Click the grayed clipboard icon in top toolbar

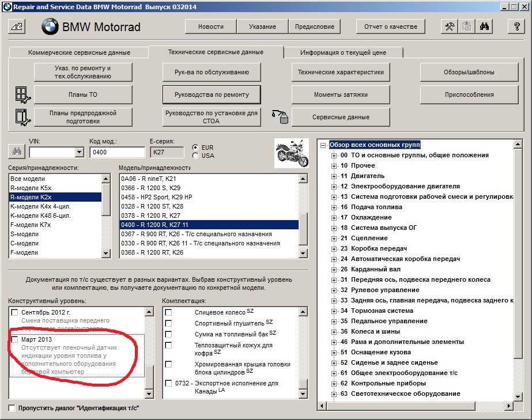[x=467, y=27]
